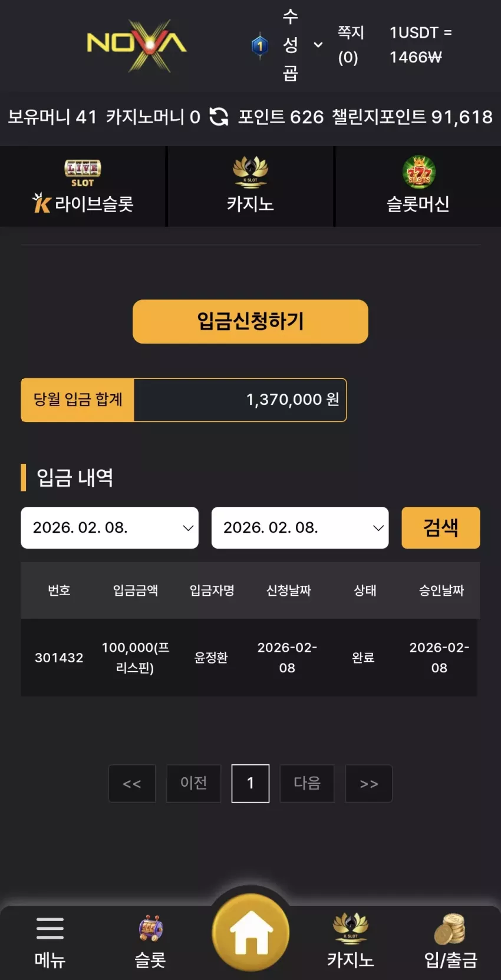Click the 검색 search button
The width and height of the screenshot is (501, 980).
coord(441,527)
